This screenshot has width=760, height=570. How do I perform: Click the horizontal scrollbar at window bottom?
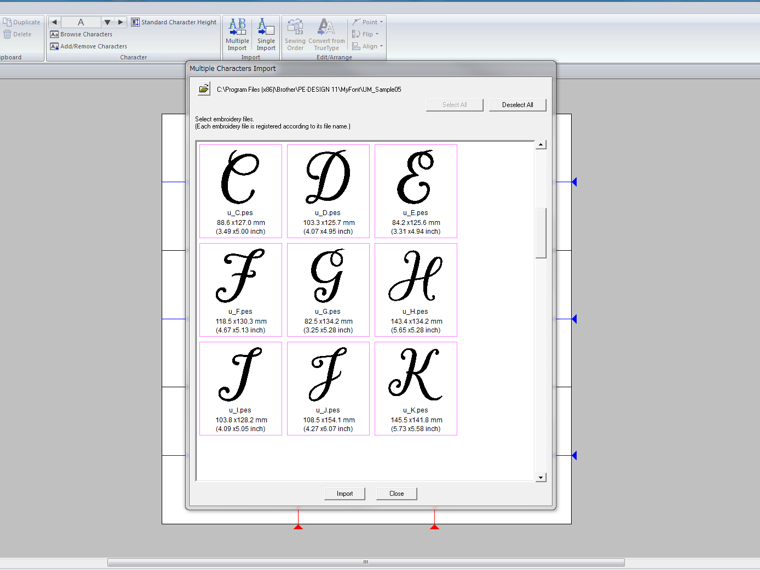(x=365, y=562)
